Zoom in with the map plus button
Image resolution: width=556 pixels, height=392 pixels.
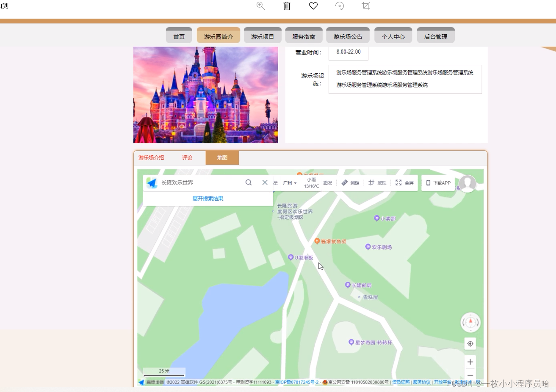click(x=470, y=362)
